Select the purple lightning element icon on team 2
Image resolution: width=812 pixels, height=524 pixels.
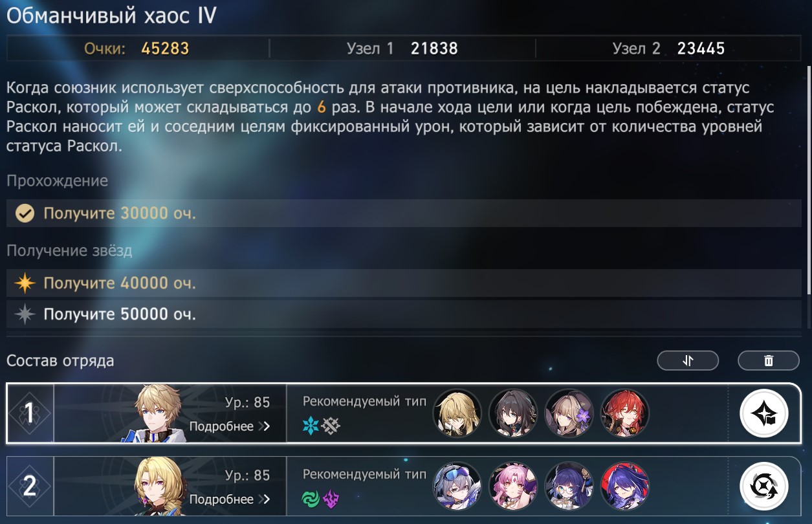click(x=331, y=499)
